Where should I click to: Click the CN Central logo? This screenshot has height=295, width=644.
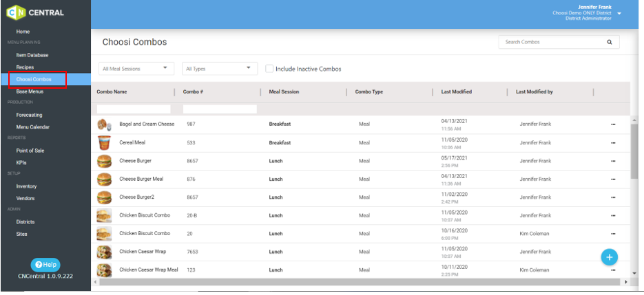click(x=35, y=12)
